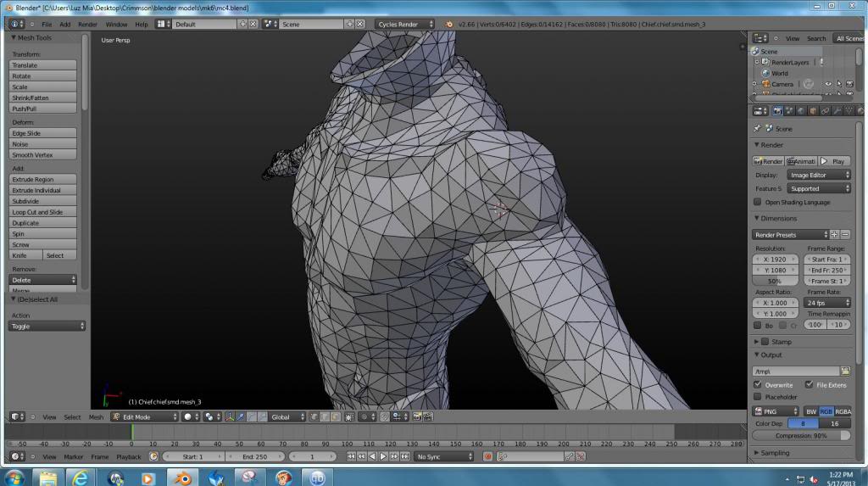Open the No Sync dropdown in timeline

coord(444,456)
